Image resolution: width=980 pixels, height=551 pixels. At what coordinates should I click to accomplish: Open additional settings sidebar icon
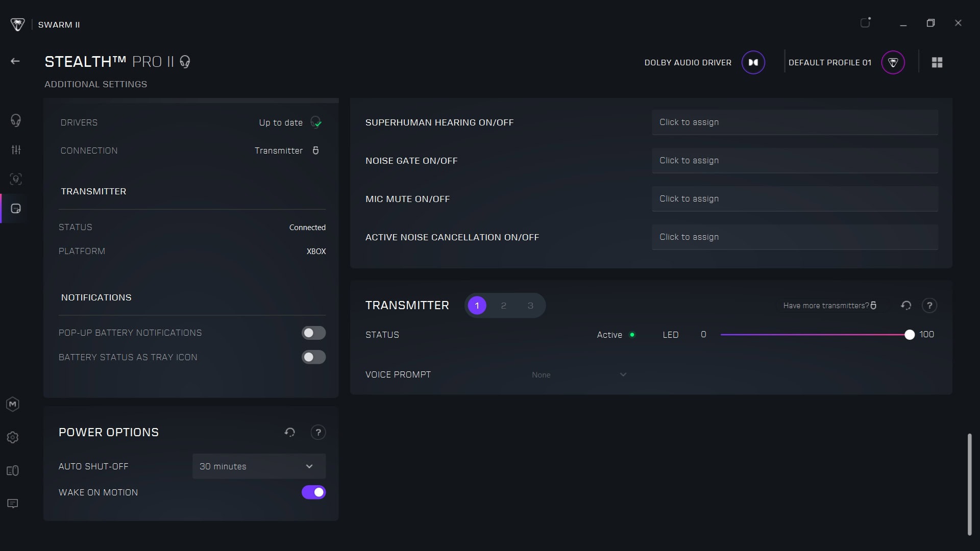(16, 209)
